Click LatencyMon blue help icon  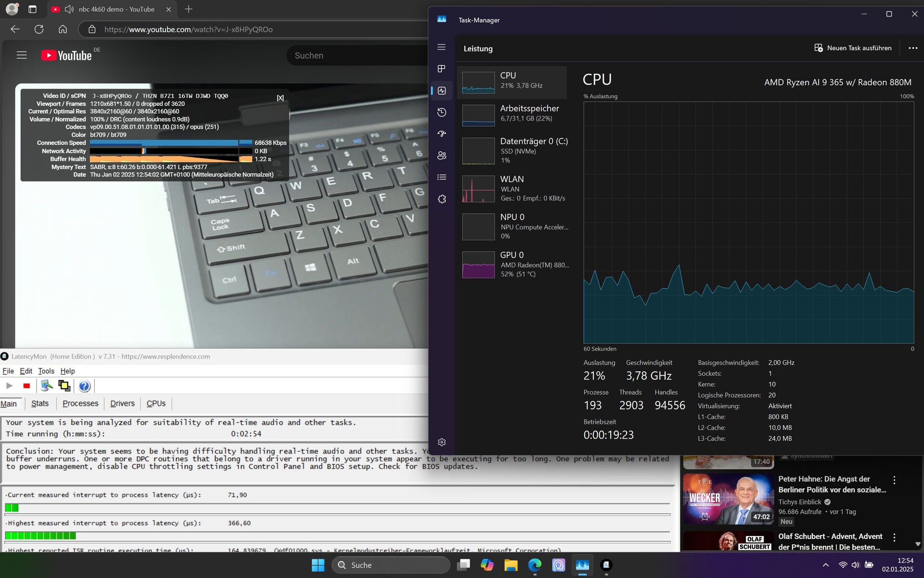[84, 386]
